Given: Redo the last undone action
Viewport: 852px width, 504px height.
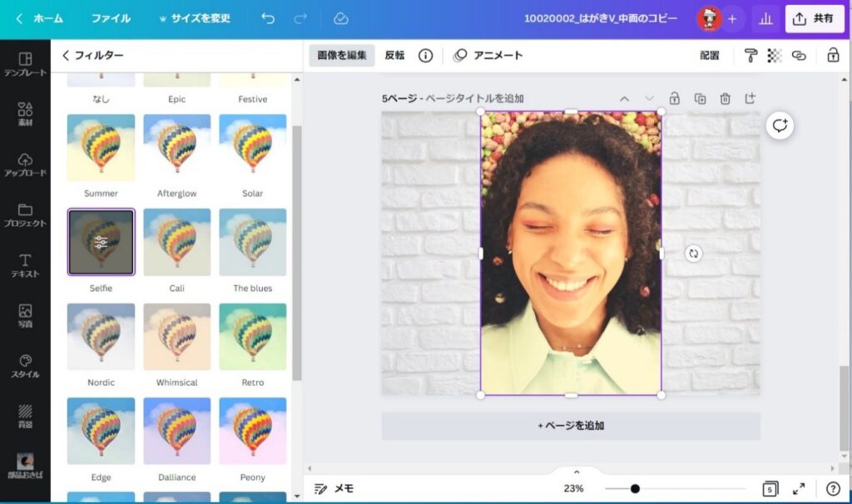Looking at the screenshot, I should tap(300, 18).
